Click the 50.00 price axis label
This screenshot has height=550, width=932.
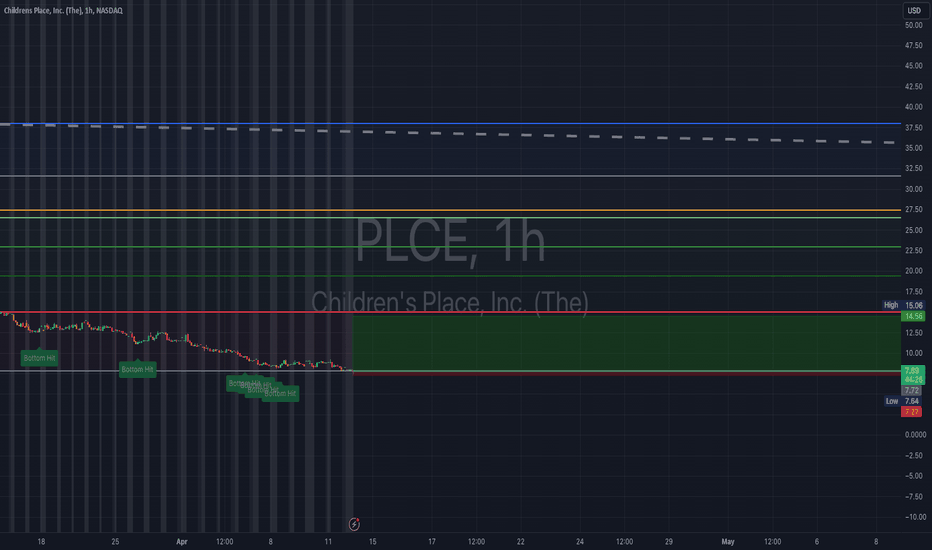click(x=914, y=25)
